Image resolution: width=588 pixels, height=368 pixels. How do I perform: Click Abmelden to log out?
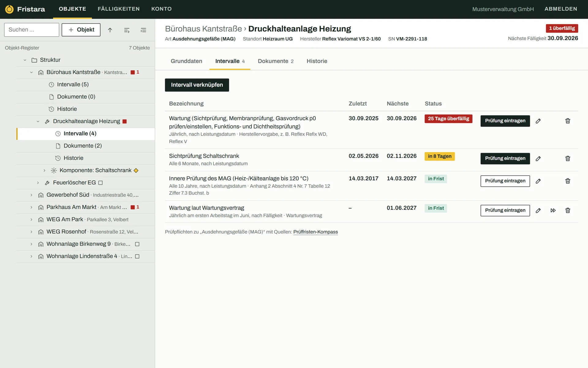[x=561, y=9]
